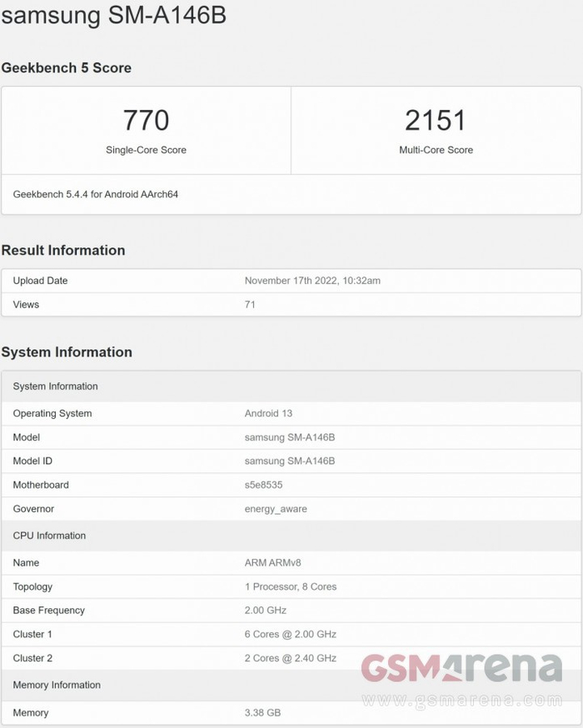
Task: Click the System Information table header row
Action: pos(291,386)
